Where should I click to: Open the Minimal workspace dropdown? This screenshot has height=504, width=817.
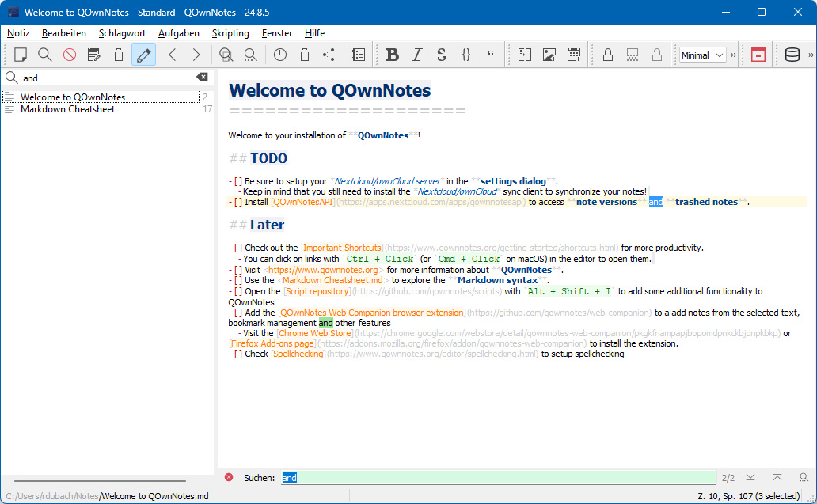tap(702, 55)
